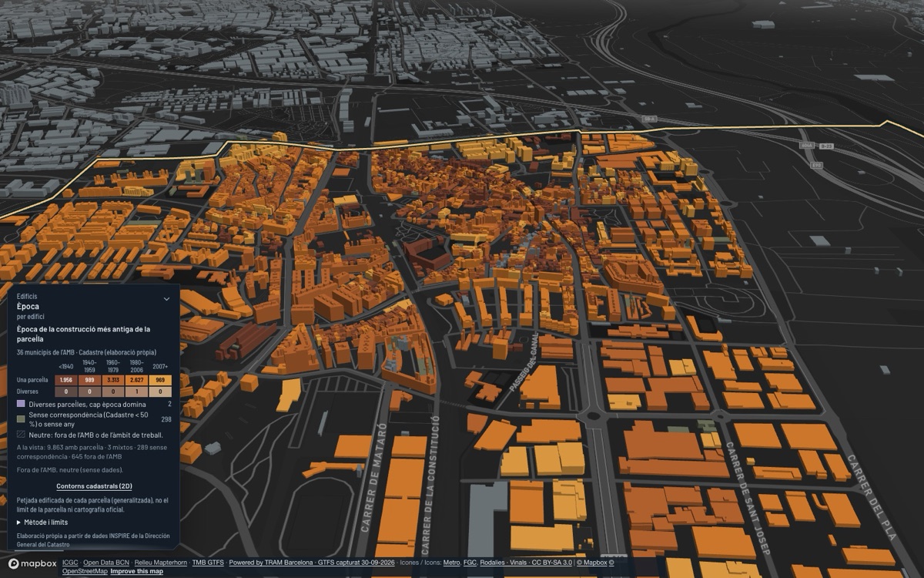Click the 'Època' legend title

click(x=28, y=306)
